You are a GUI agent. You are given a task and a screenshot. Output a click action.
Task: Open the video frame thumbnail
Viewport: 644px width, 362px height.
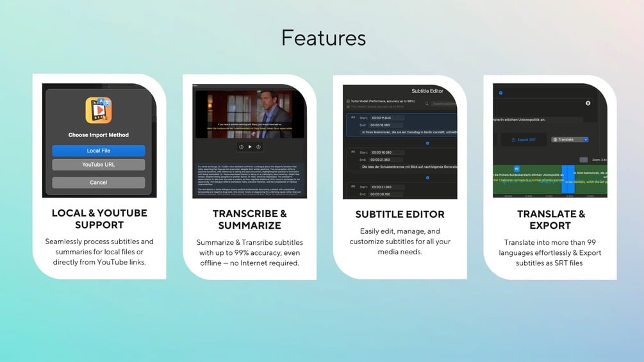click(250, 114)
